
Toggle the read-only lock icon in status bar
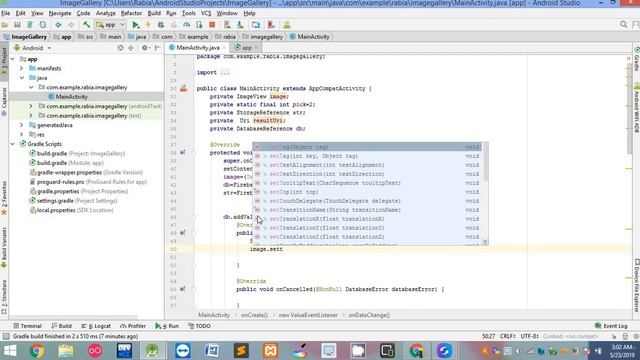(x=614, y=336)
